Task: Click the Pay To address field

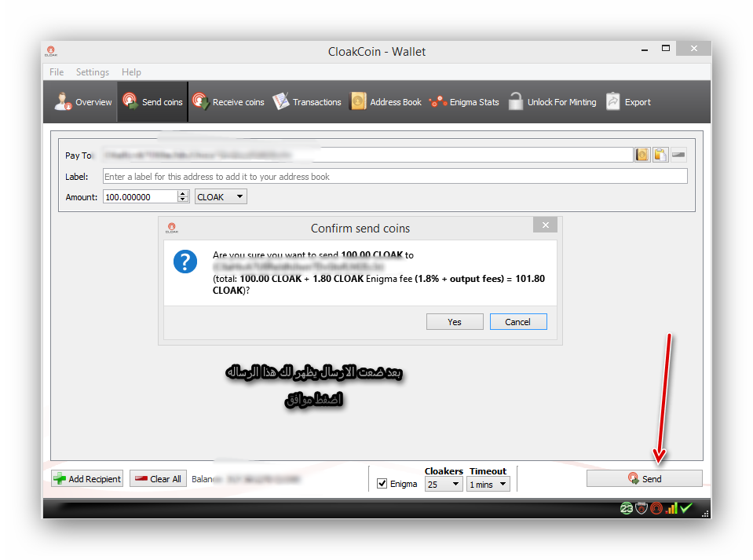Action: click(367, 155)
